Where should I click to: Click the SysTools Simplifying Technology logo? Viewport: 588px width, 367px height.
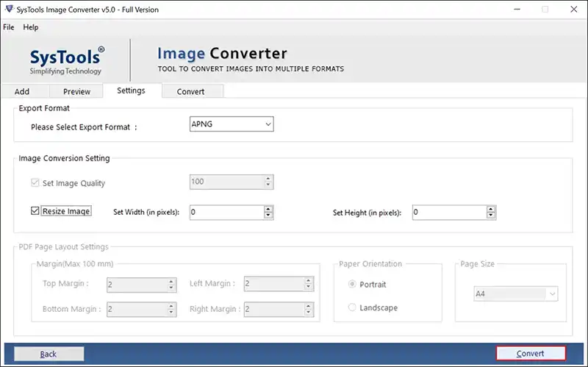point(67,61)
